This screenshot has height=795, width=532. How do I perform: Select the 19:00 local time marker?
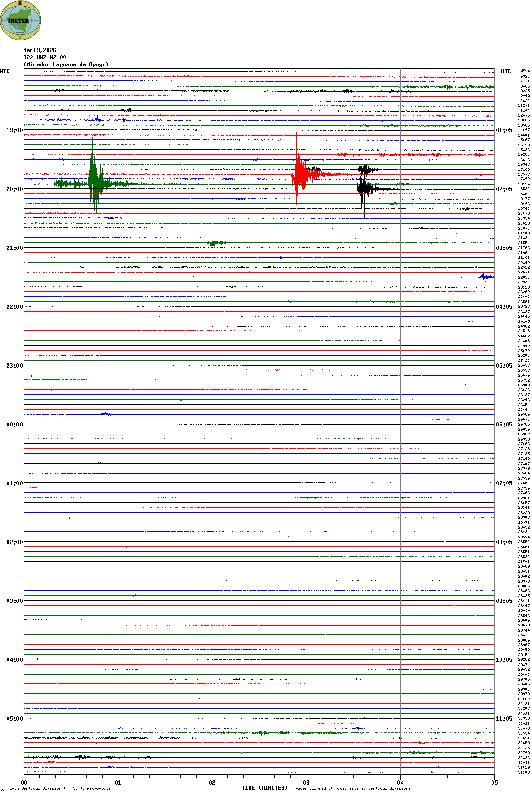14,130
